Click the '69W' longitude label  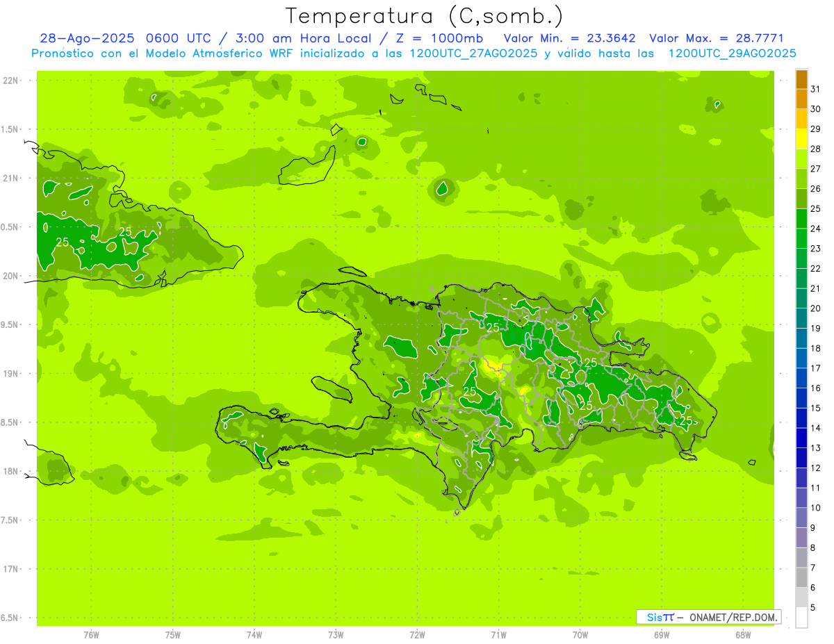[x=662, y=635]
